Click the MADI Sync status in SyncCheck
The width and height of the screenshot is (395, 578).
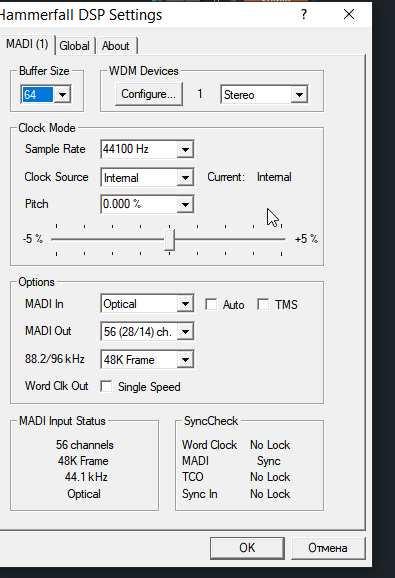(x=231, y=461)
